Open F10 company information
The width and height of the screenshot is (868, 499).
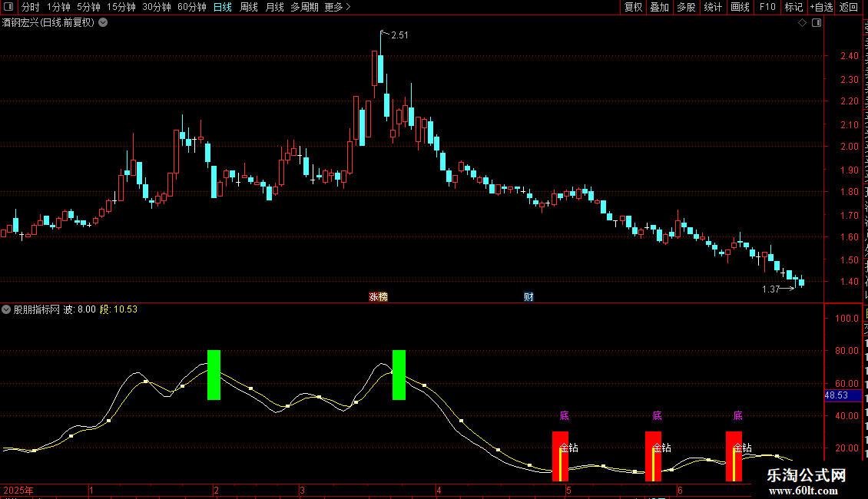(767, 7)
